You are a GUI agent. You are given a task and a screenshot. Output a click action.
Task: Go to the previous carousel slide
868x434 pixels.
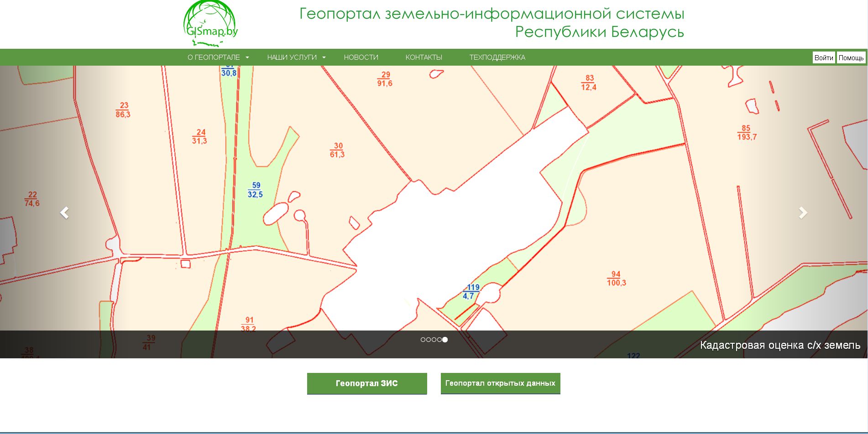[x=65, y=212]
